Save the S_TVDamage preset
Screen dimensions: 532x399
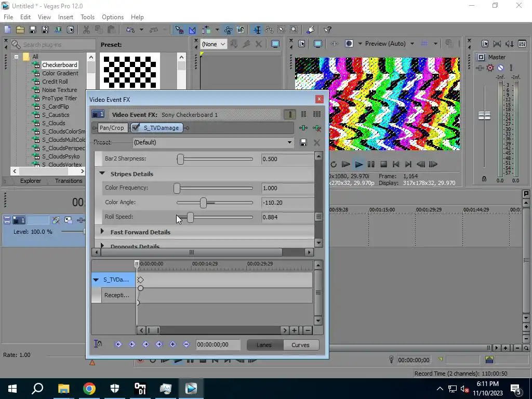click(x=303, y=142)
